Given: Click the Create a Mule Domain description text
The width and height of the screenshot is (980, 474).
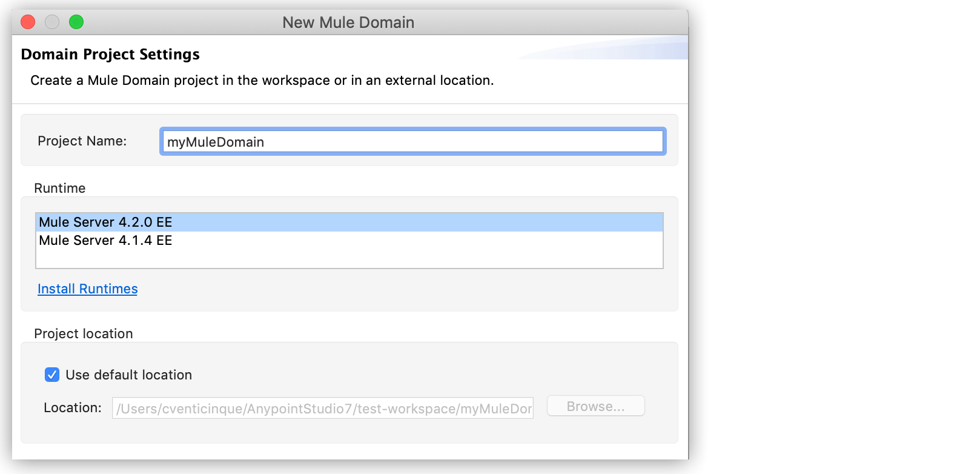Looking at the screenshot, I should (262, 81).
